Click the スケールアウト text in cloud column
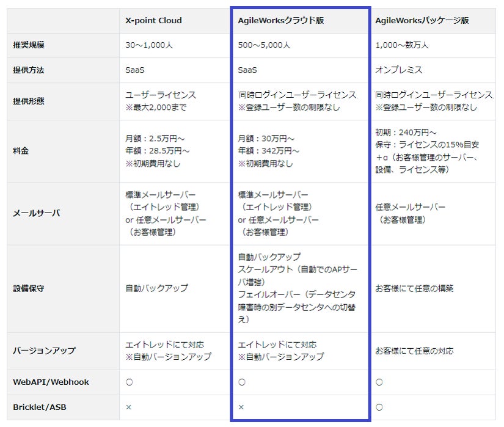The height and width of the screenshot is (427, 504). 298,276
